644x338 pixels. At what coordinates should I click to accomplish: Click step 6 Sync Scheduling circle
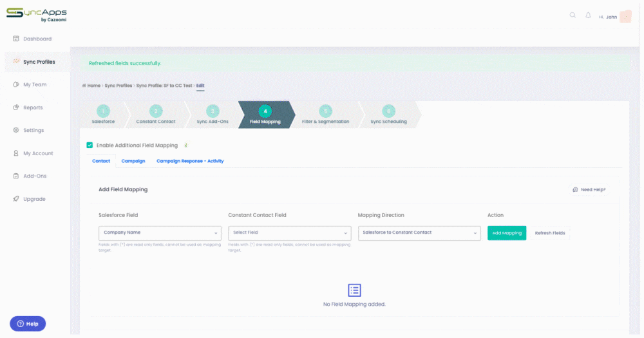[388, 111]
